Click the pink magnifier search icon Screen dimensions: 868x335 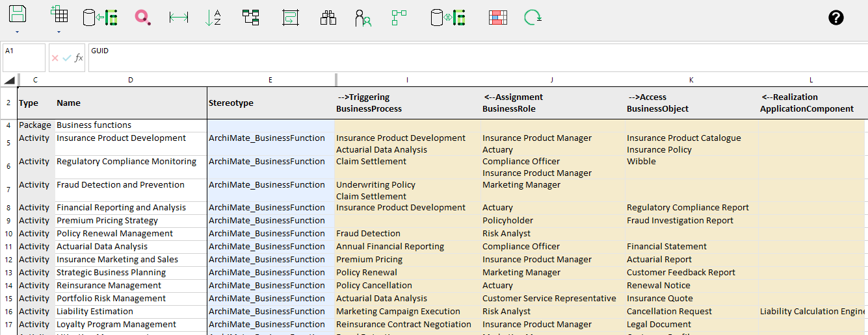142,18
